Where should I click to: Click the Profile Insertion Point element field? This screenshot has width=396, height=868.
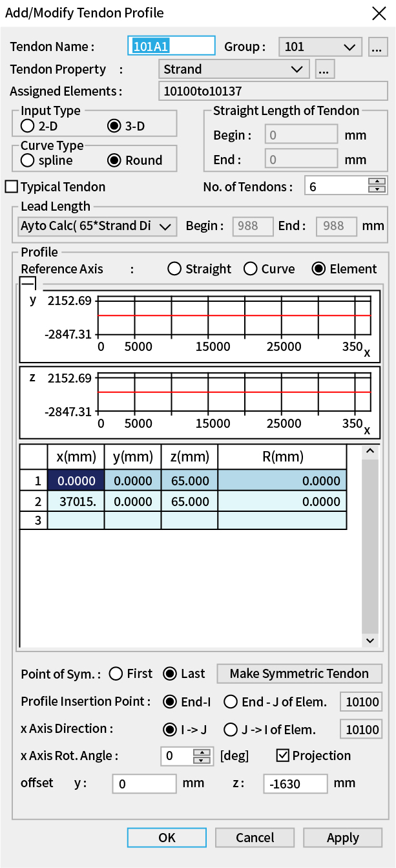pyautogui.click(x=361, y=701)
